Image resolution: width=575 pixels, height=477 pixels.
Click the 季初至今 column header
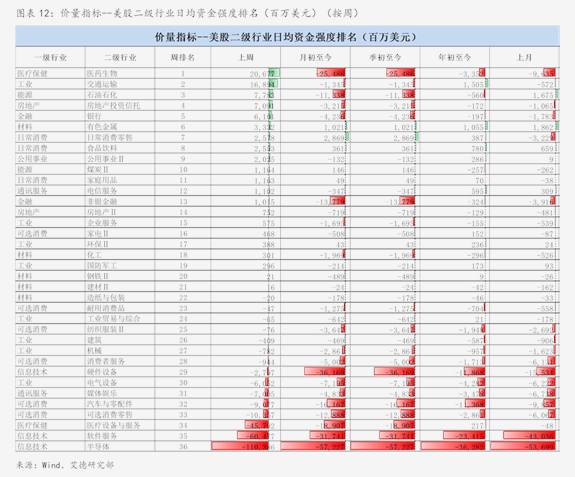tap(385, 58)
